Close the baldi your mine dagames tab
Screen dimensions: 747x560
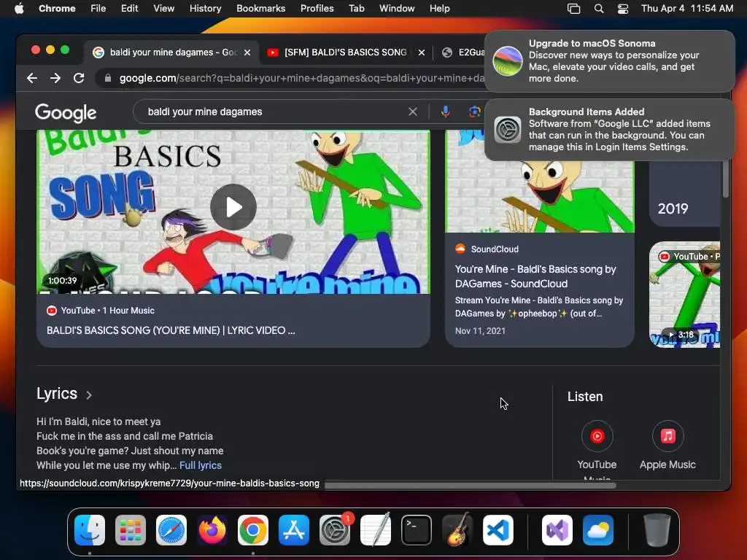247,52
